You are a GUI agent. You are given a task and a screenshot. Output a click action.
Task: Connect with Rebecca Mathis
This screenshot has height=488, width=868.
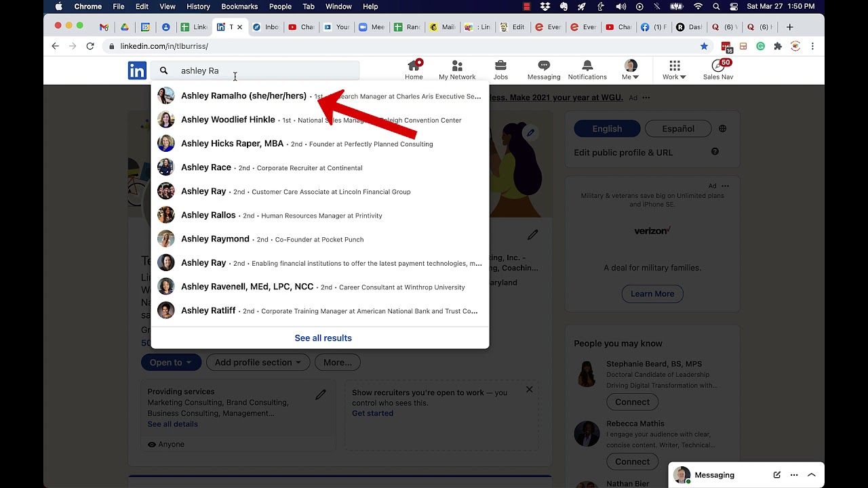[x=632, y=462]
